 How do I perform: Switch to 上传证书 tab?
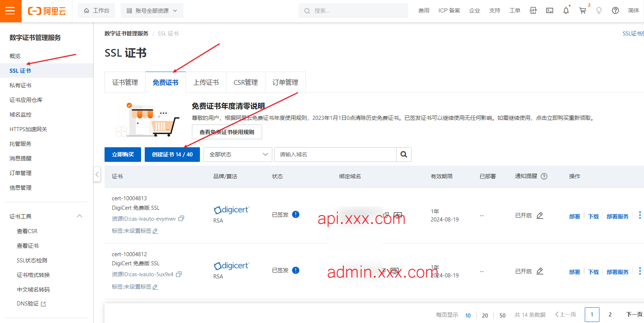(206, 83)
